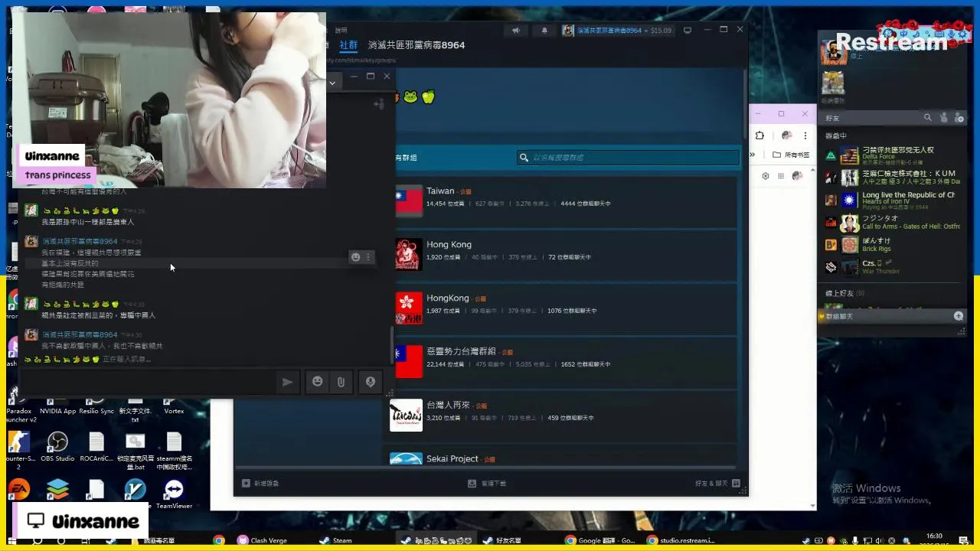Switch to the 社群 community tab
Screen dimensions: 980x551
pyautogui.click(x=348, y=45)
